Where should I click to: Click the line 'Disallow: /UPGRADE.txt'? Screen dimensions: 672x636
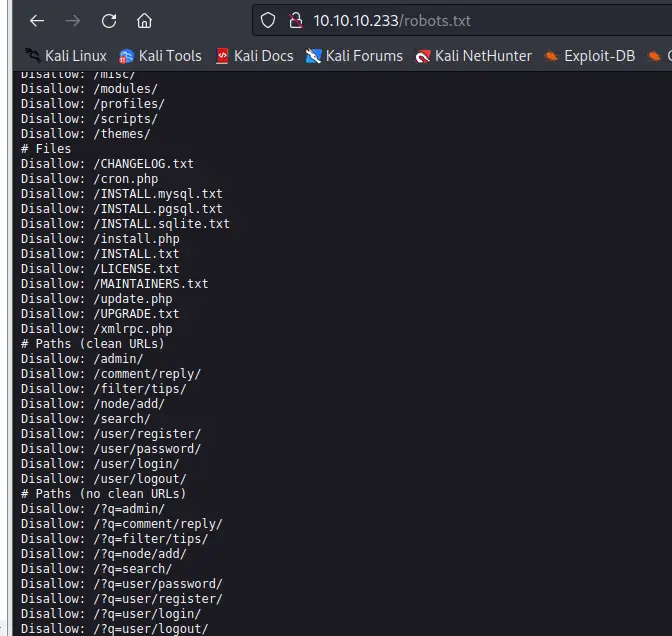[x=100, y=314]
